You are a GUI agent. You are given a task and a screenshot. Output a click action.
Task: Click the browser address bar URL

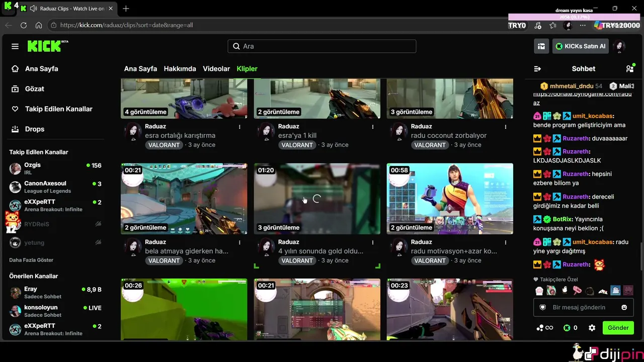[x=126, y=25]
